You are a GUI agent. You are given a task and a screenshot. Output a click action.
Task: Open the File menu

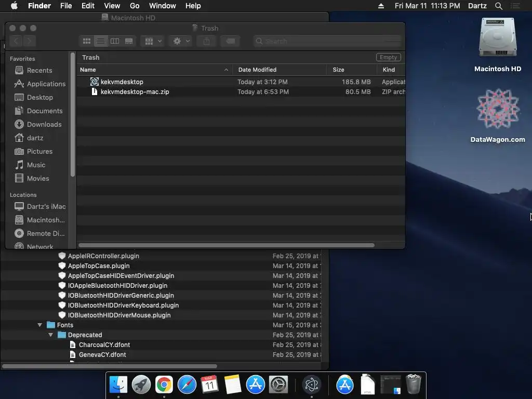pyautogui.click(x=66, y=6)
